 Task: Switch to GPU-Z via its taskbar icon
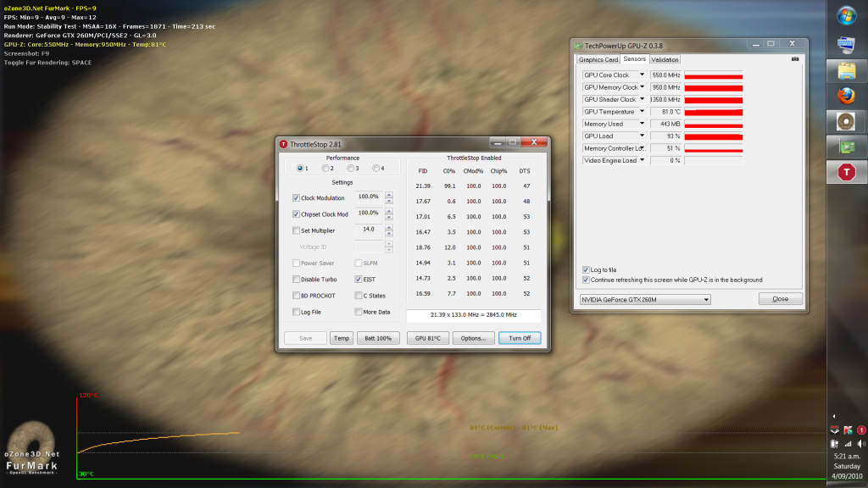[847, 147]
